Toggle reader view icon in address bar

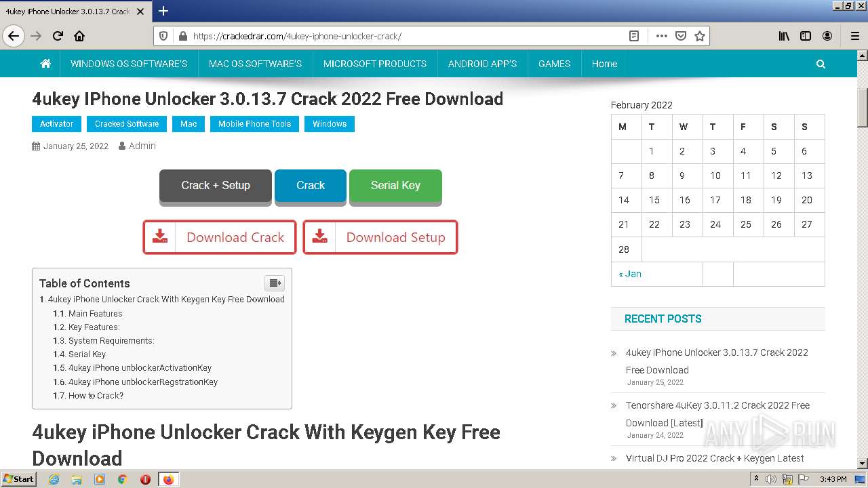(634, 36)
